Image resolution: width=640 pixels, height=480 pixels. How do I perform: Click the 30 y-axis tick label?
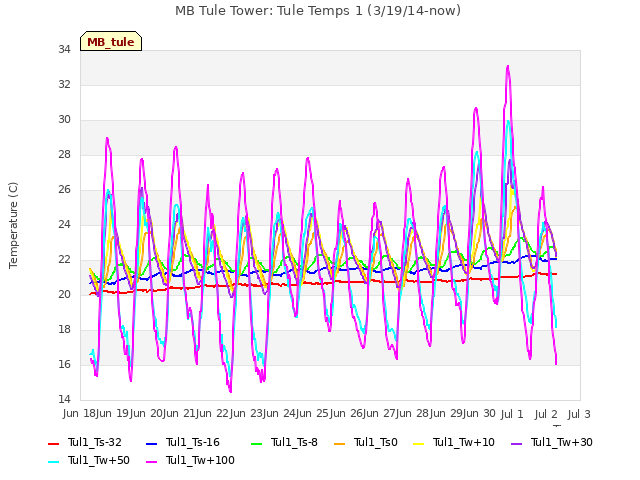[64, 120]
